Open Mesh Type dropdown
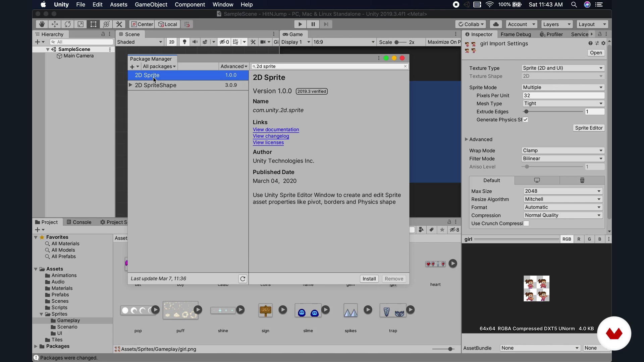The height and width of the screenshot is (362, 644). click(563, 104)
